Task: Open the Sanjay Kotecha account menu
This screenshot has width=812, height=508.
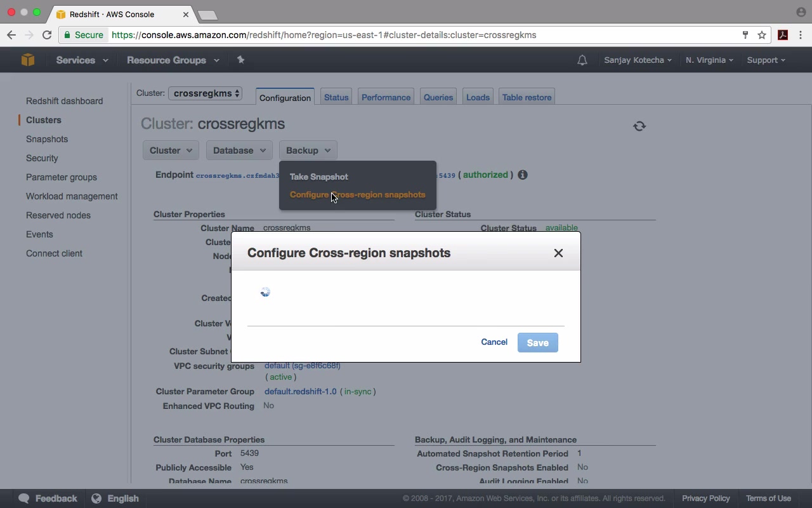Action: (638, 60)
